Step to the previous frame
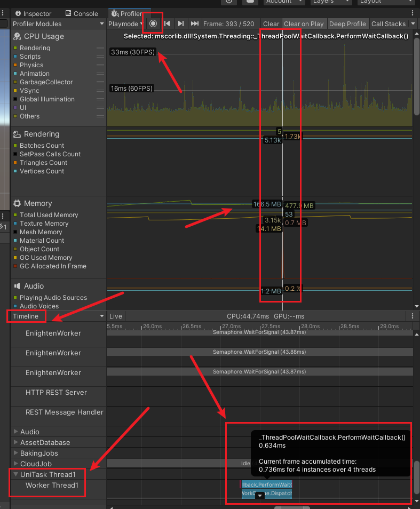The width and height of the screenshot is (420, 509). click(168, 23)
